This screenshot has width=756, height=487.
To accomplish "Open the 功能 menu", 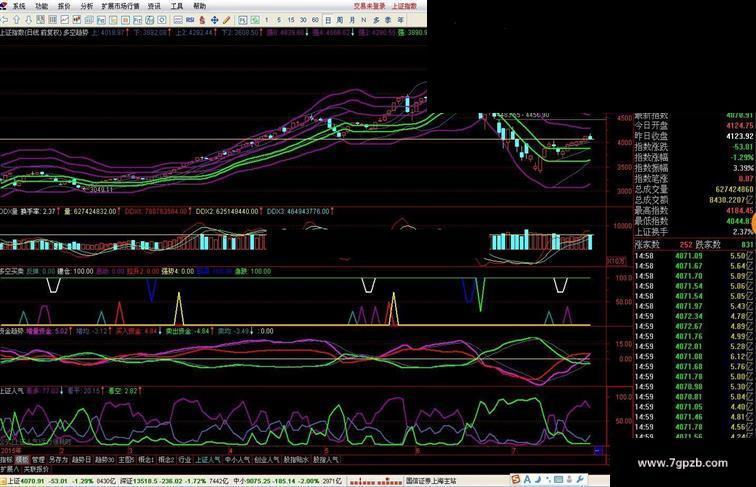I will click(41, 6).
